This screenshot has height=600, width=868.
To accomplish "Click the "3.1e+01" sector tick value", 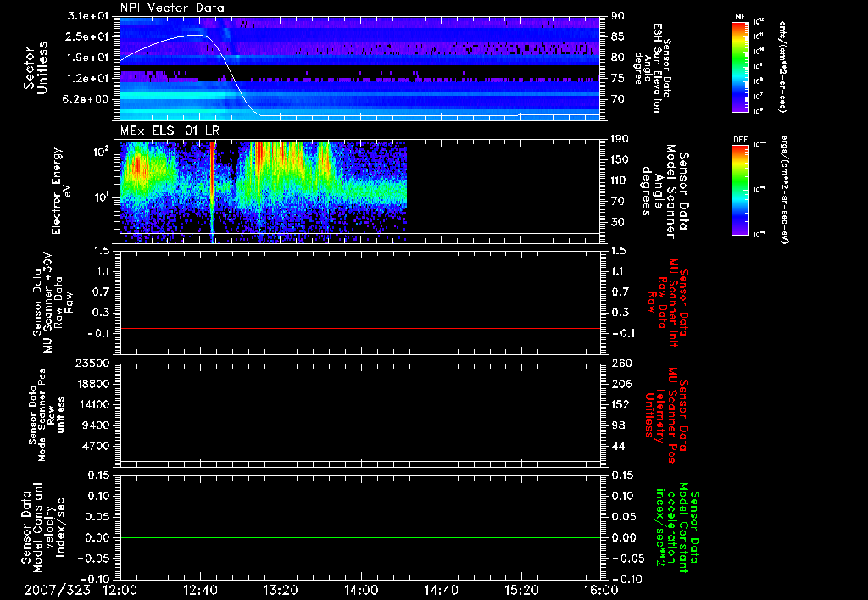I will (88, 16).
